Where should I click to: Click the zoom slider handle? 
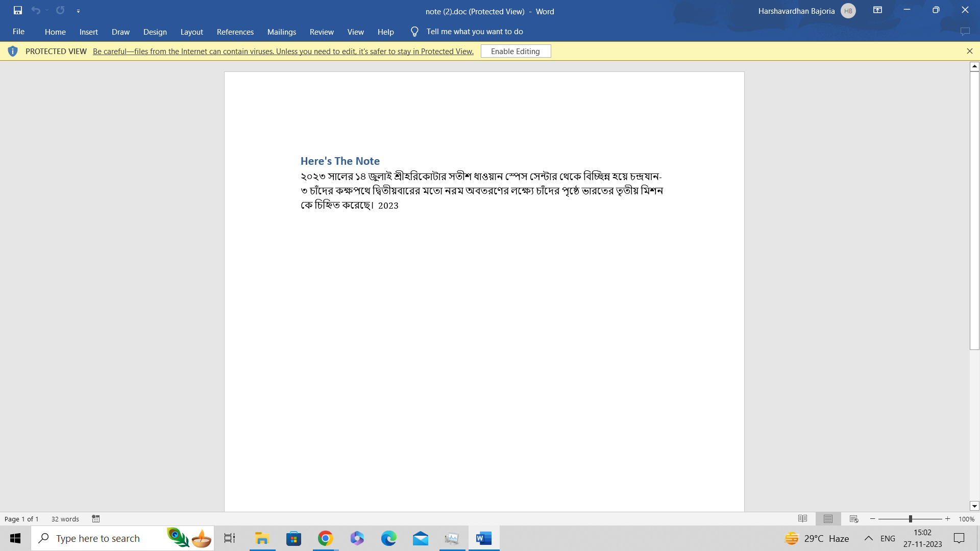click(x=910, y=519)
